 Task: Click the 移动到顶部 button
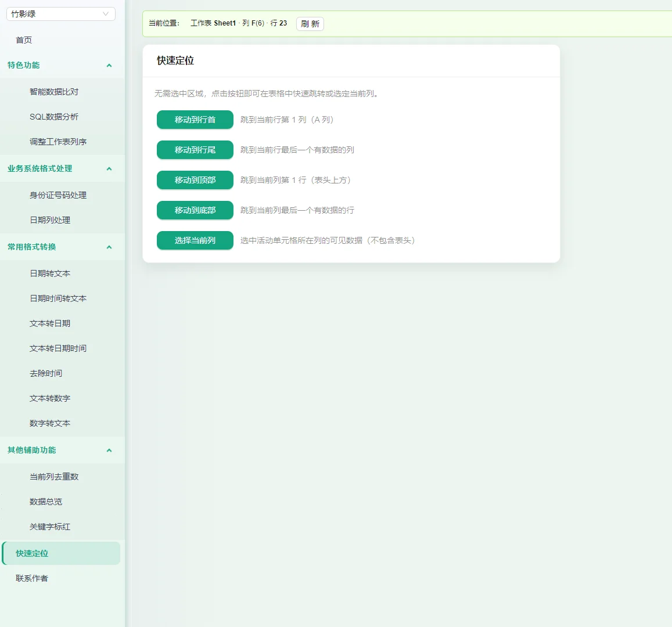click(195, 180)
